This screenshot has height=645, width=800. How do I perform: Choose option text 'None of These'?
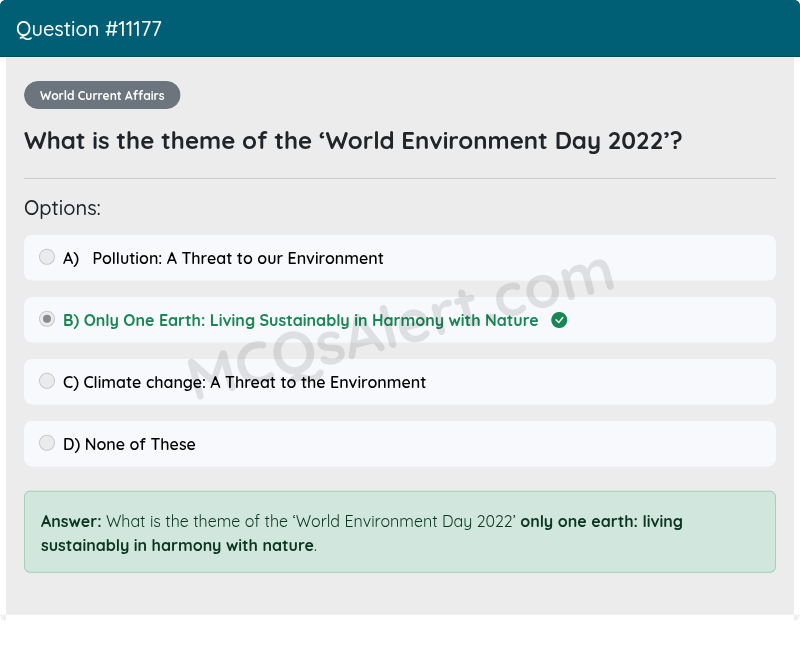pyautogui.click(x=140, y=444)
